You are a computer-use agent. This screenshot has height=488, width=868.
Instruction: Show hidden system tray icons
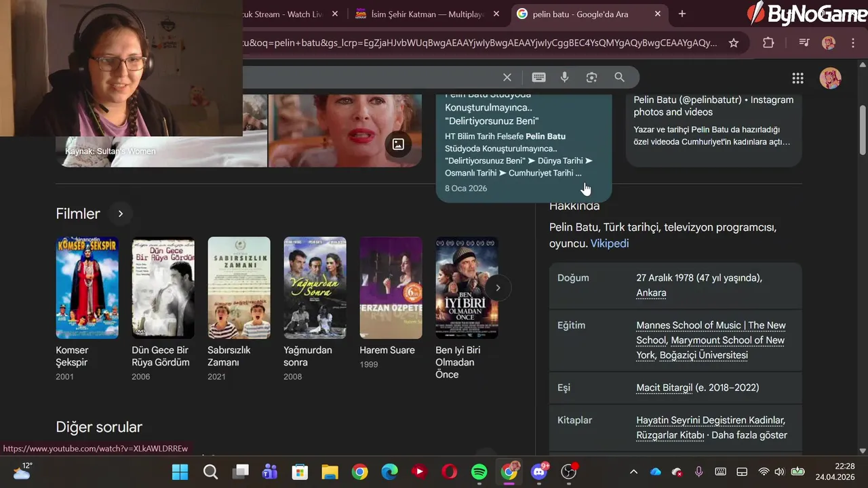(633, 472)
